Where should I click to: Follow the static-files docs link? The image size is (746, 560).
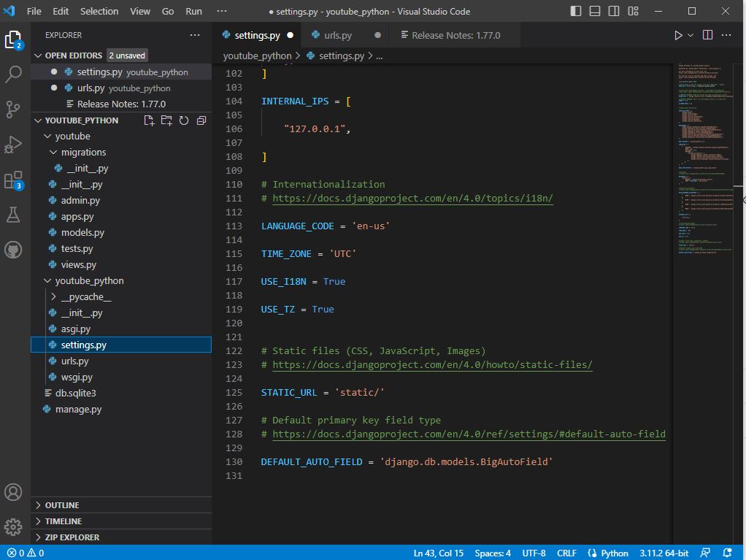tap(432, 365)
